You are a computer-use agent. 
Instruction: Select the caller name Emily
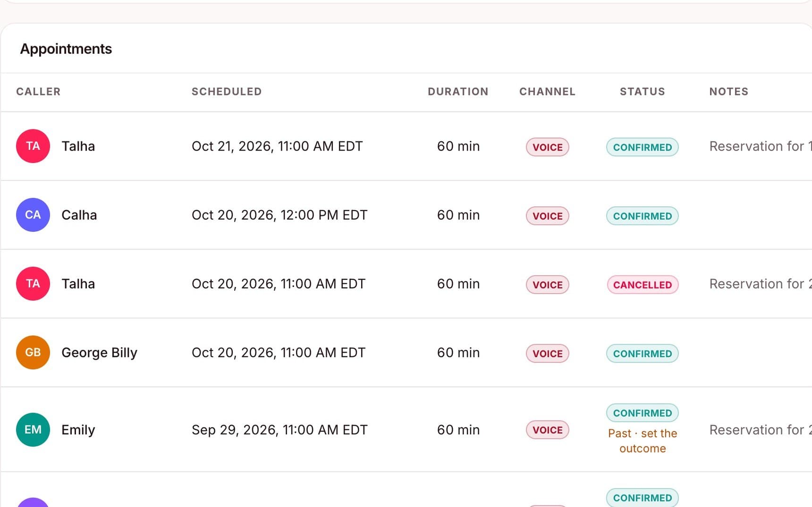click(x=78, y=430)
